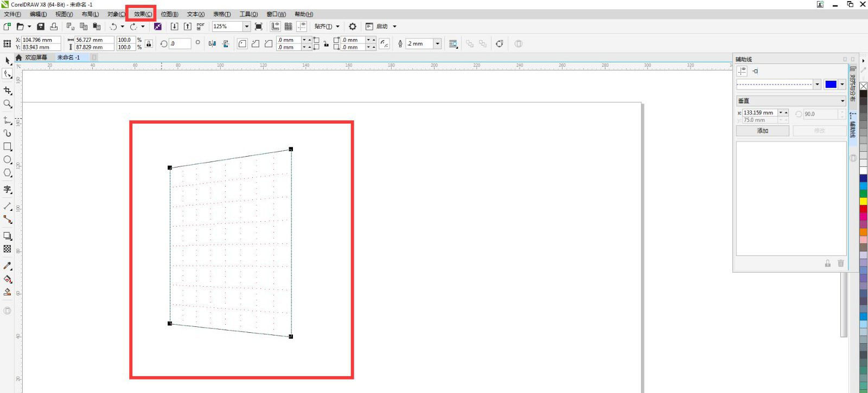Expand the 垂直 guideline type dropdown

tap(842, 101)
